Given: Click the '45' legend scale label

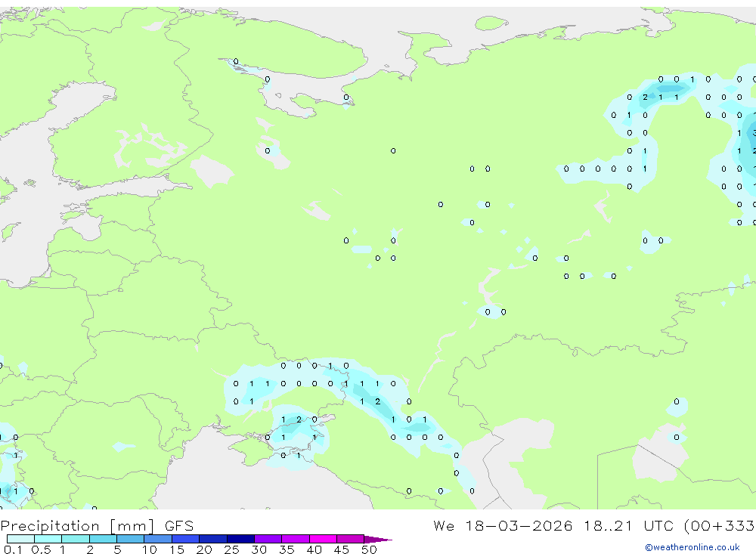Looking at the screenshot, I should click(342, 549).
